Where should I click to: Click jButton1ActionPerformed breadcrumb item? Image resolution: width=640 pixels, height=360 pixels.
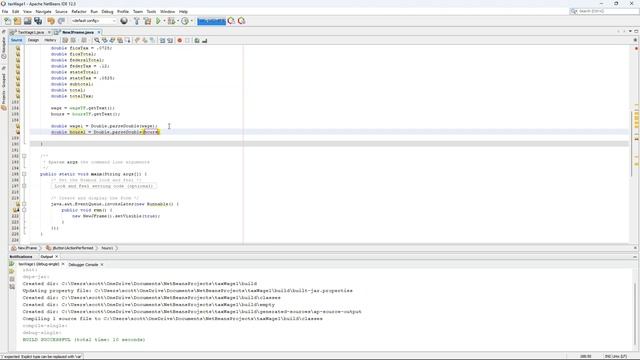click(70, 248)
